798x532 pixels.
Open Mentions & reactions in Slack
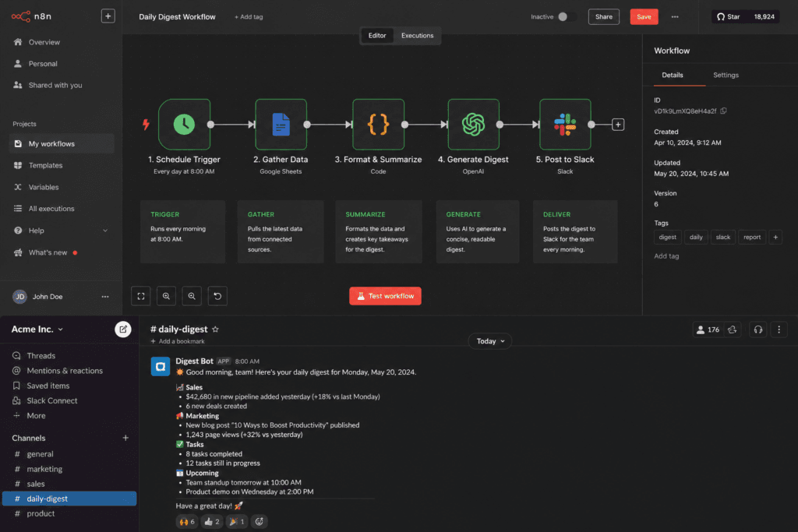[x=65, y=371]
